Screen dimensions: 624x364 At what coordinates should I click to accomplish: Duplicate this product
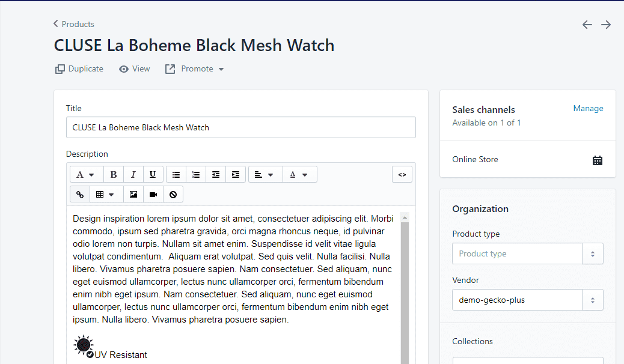point(79,69)
